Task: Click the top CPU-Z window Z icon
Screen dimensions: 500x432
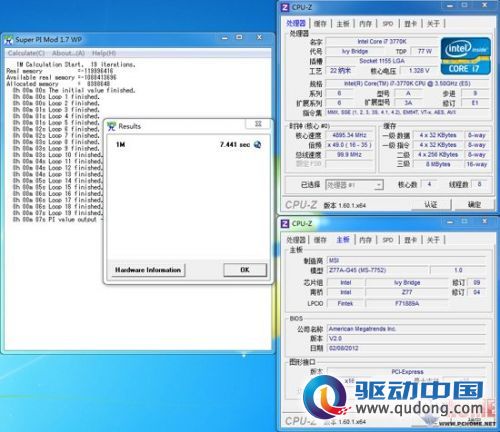Action: [285, 7]
